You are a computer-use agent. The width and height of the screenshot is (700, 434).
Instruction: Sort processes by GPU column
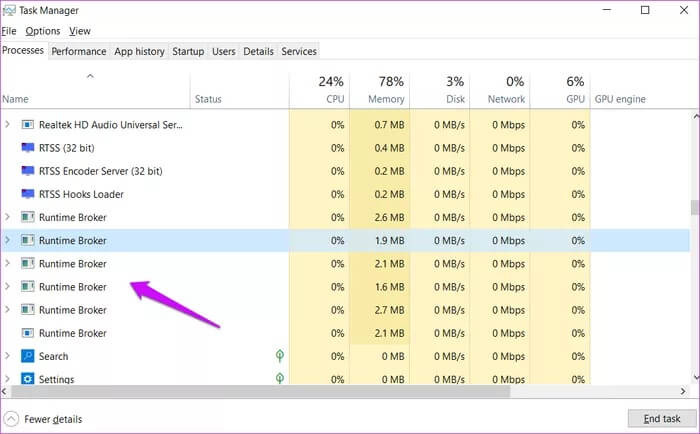pyautogui.click(x=560, y=91)
